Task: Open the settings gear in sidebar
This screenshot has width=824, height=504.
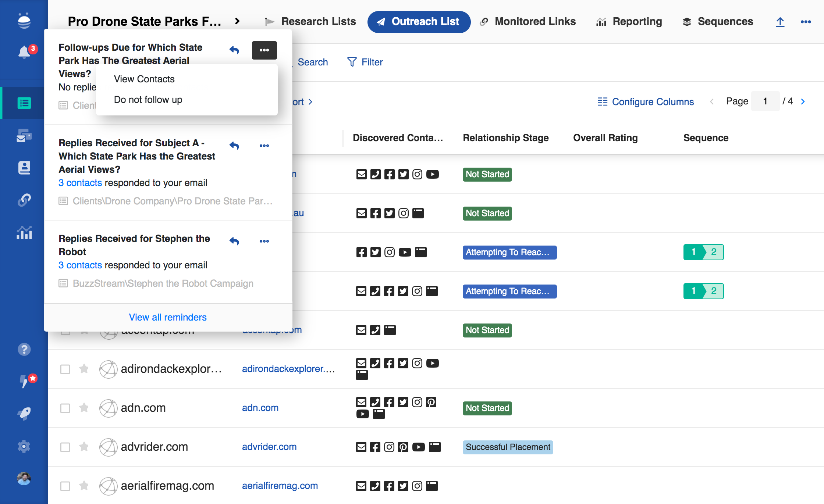Action: [x=24, y=446]
